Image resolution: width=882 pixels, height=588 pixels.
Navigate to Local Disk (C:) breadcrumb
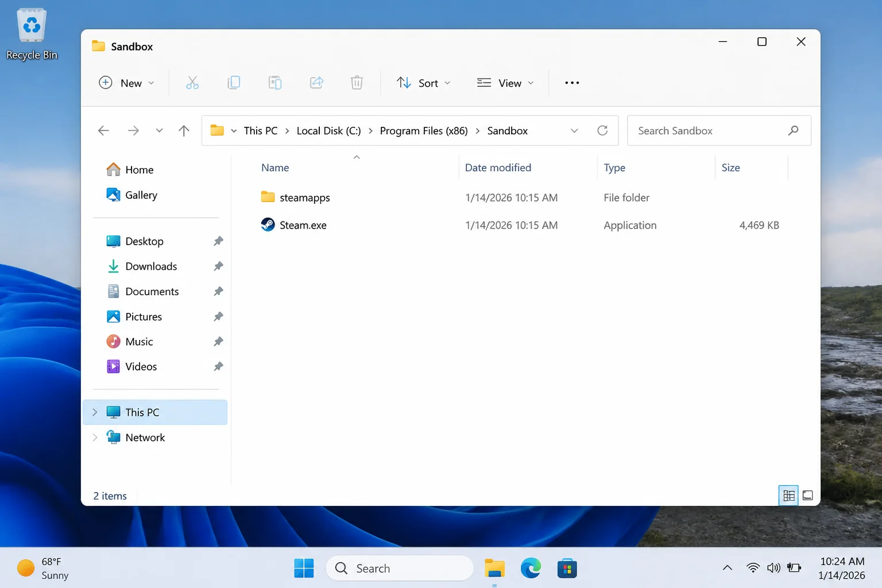click(328, 131)
